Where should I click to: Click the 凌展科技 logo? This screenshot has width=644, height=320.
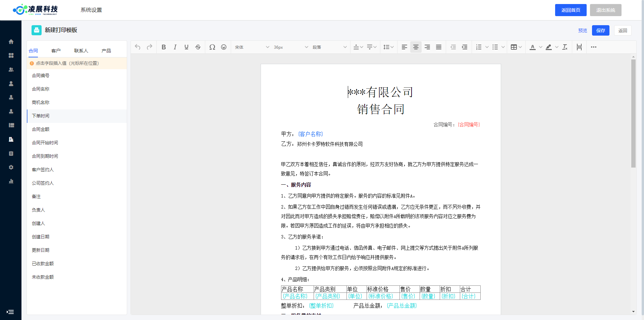36,10
